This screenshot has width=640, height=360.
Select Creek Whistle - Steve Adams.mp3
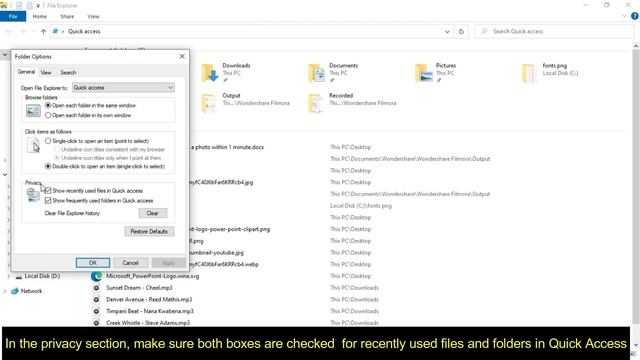[148, 322]
